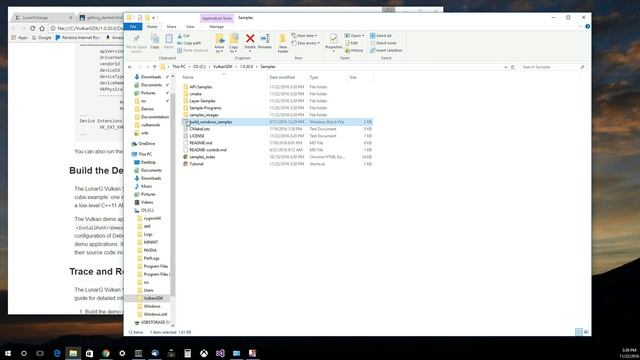Open the Open button dropdown

(354, 36)
